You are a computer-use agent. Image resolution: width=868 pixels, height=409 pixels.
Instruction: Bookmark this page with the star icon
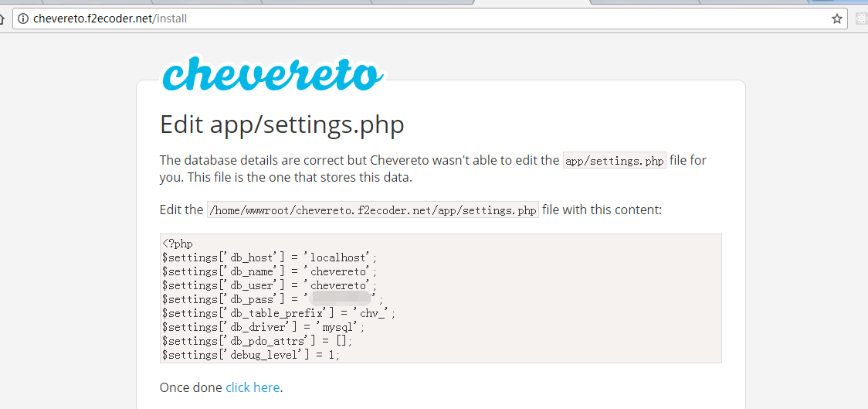[x=836, y=19]
